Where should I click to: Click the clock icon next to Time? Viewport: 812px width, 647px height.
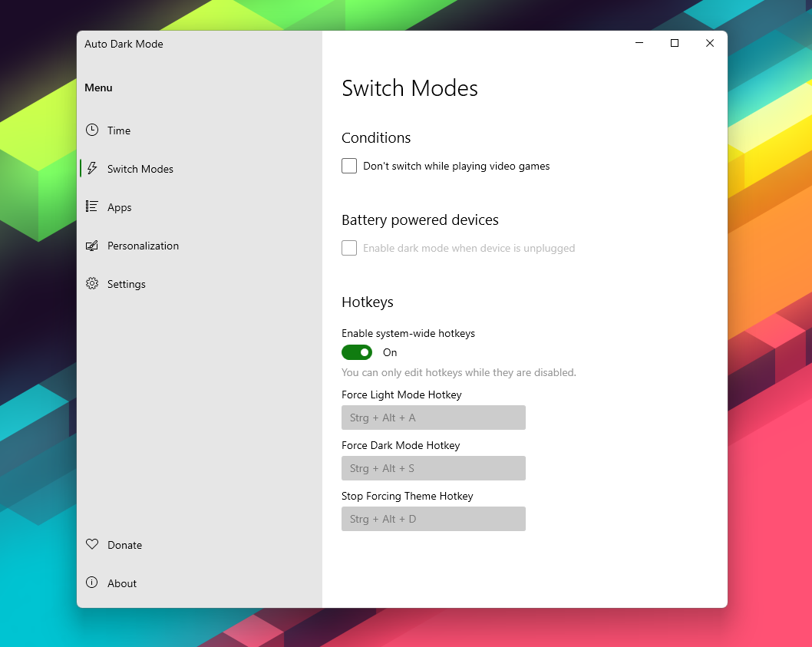(x=91, y=130)
